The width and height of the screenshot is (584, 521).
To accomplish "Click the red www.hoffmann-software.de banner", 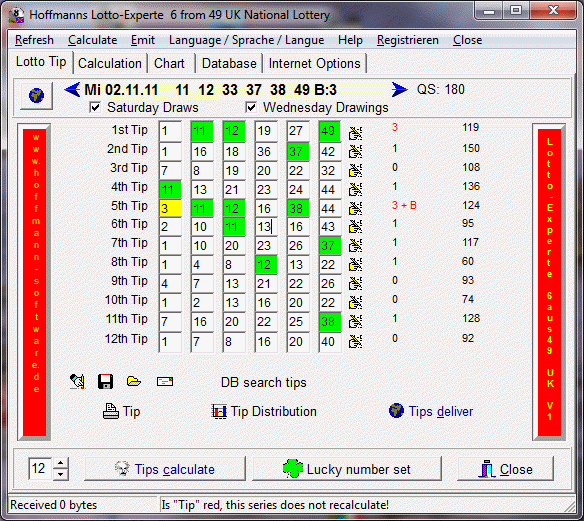I will pyautogui.click(x=34, y=282).
